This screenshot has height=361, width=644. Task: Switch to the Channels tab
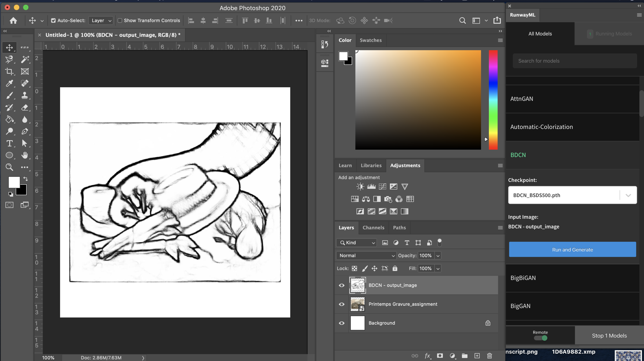click(x=373, y=228)
